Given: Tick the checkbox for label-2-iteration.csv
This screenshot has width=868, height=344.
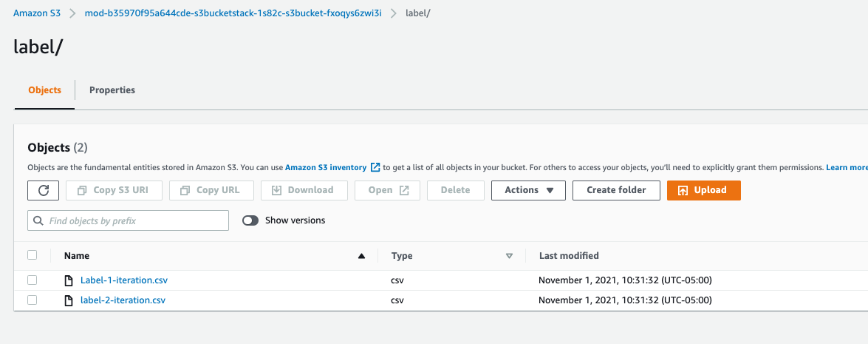Looking at the screenshot, I should [32, 300].
